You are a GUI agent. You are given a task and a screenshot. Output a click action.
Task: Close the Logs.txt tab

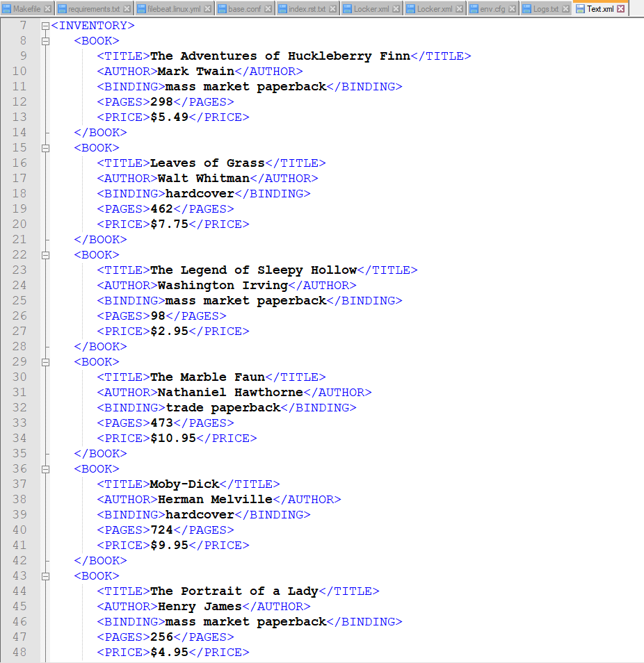click(565, 9)
